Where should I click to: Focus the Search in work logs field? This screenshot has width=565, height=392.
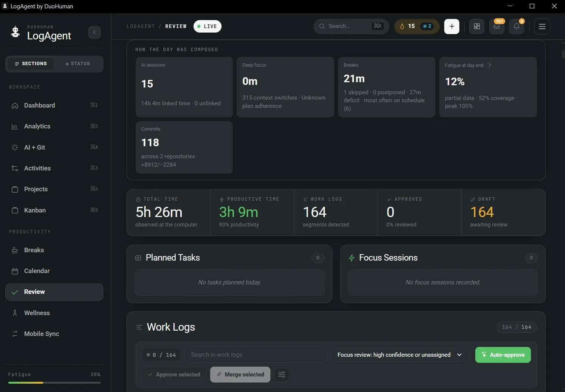256,355
